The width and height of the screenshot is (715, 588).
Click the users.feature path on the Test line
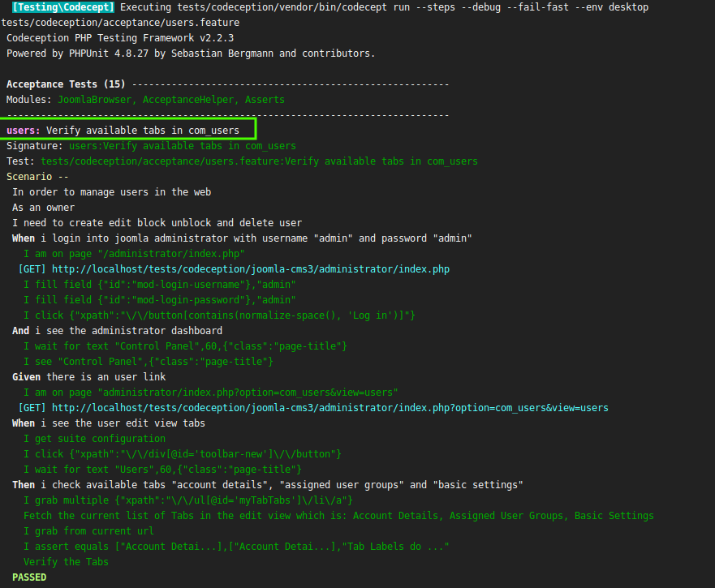tap(259, 161)
